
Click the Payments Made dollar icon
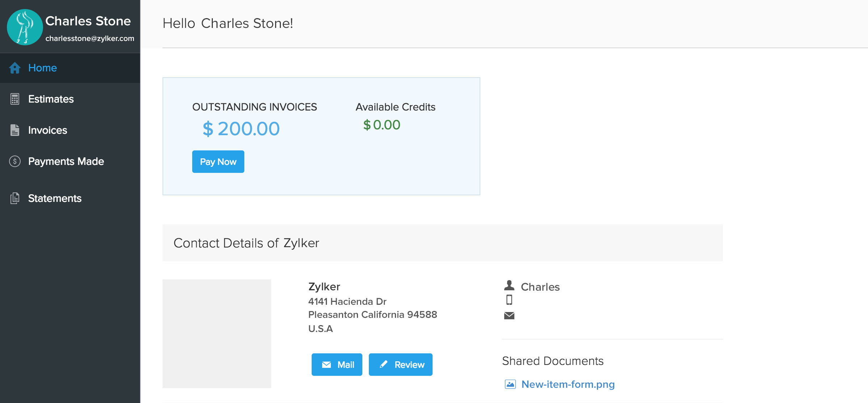[15, 161]
